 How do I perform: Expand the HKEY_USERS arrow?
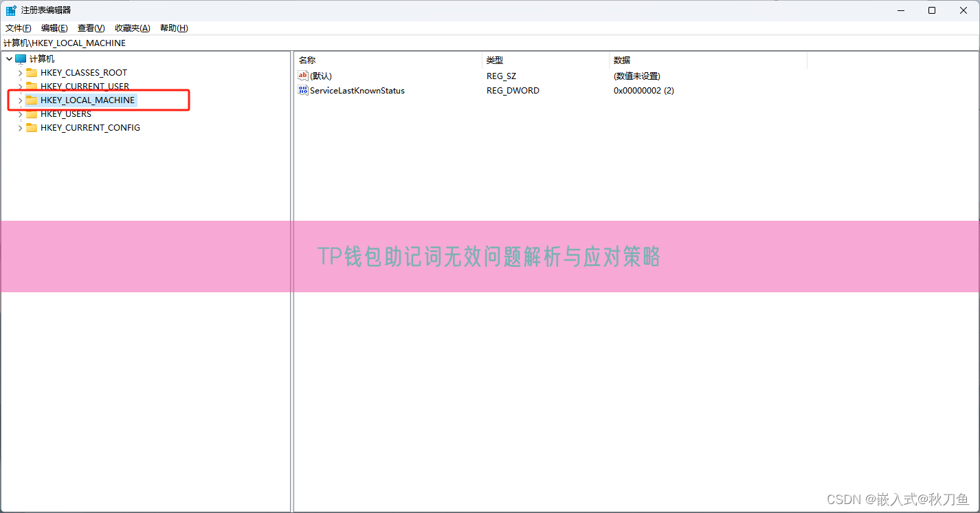coord(20,114)
